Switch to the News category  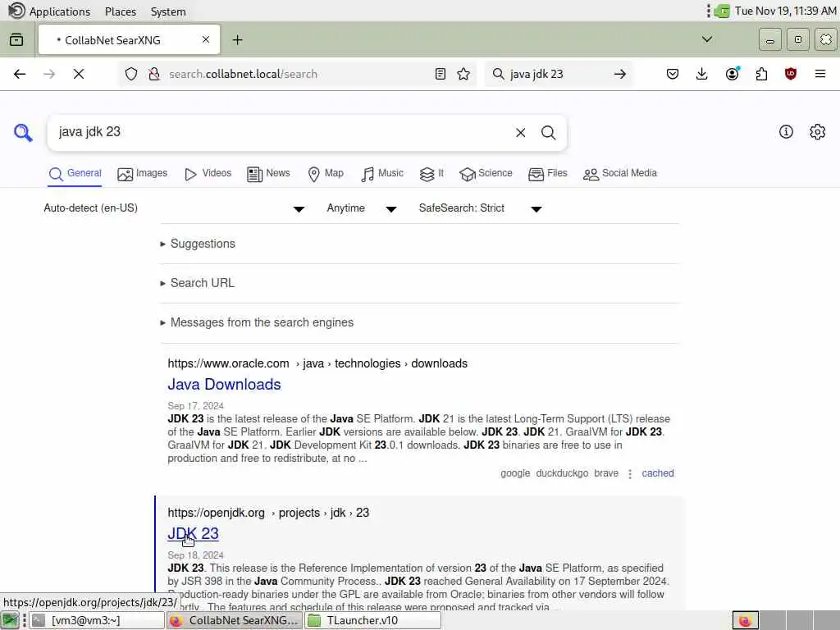point(268,174)
